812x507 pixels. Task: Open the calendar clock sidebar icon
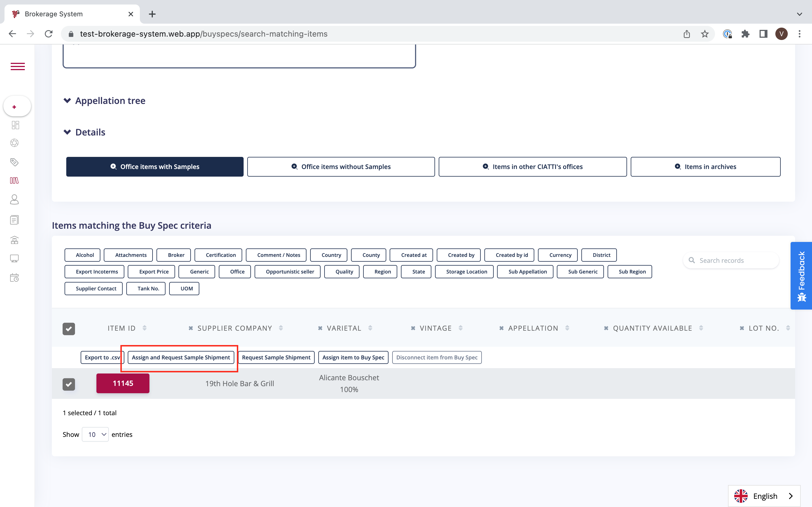point(14,277)
